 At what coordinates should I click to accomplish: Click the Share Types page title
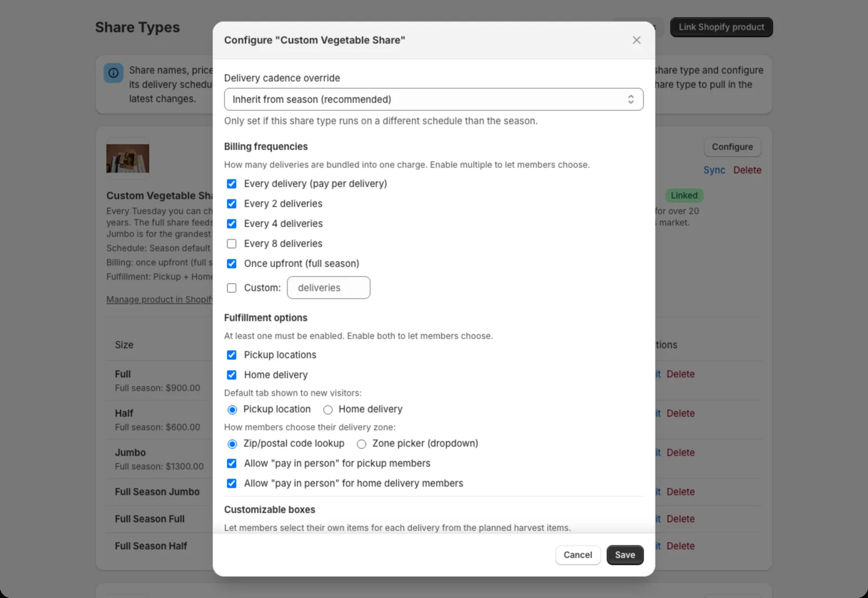click(x=137, y=27)
